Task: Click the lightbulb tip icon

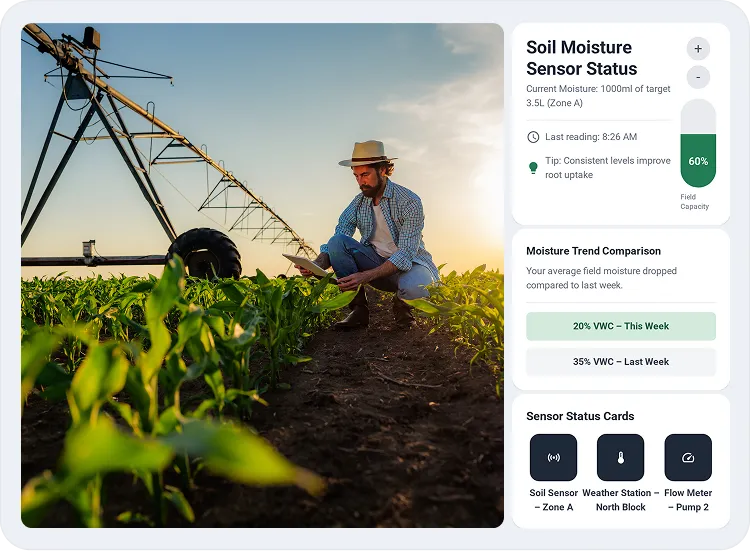Action: [x=533, y=168]
